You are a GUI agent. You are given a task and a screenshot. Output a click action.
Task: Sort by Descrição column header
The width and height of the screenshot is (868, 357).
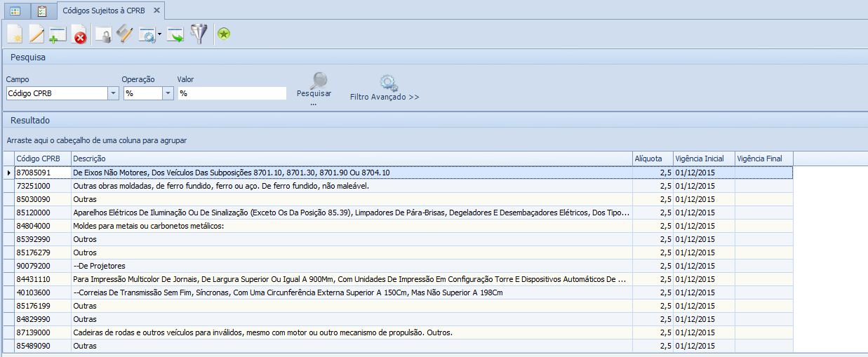(352, 159)
